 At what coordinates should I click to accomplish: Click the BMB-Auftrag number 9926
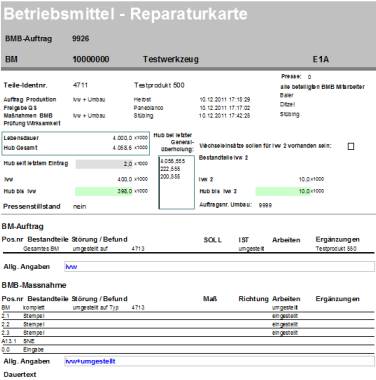tap(80, 39)
